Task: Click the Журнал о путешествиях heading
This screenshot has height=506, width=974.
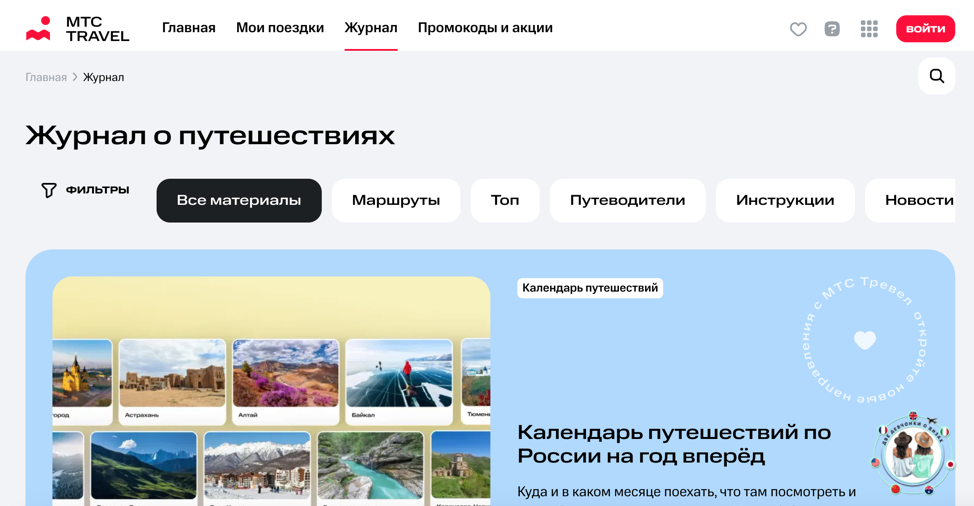Action: tap(210, 135)
